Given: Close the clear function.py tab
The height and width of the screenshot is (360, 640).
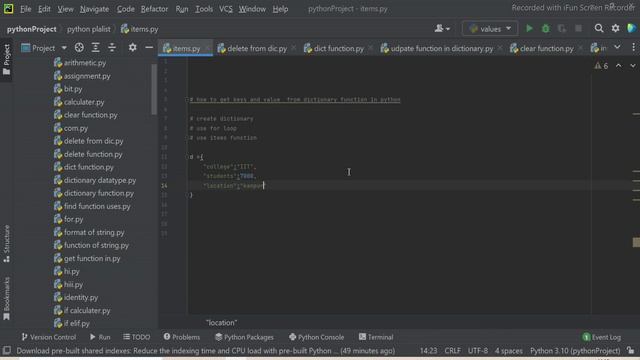Looking at the screenshot, I should pos(581,48).
